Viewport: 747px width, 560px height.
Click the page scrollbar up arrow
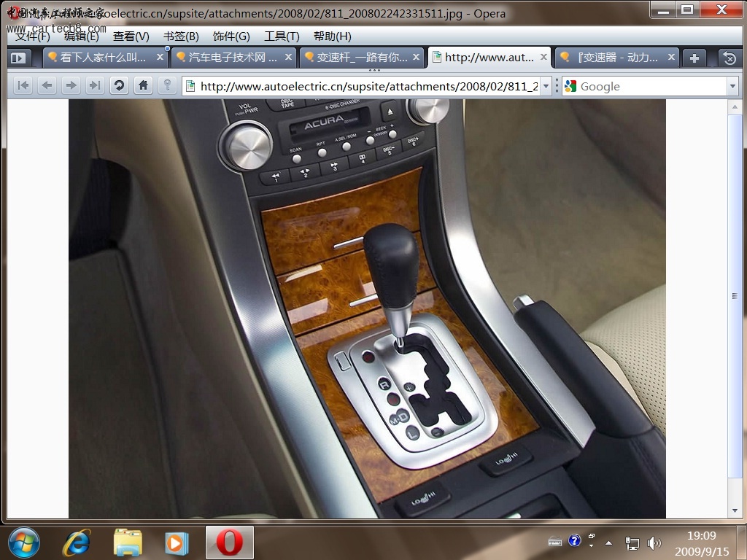(734, 106)
